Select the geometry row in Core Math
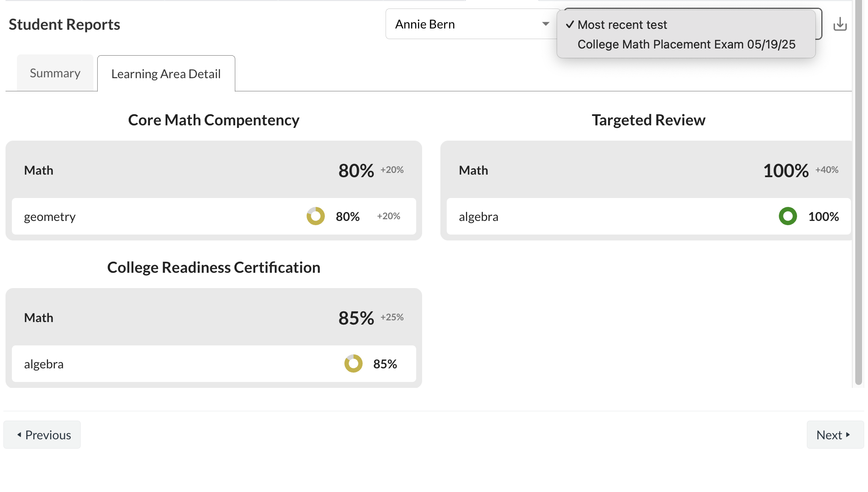The image size is (868, 492). point(214,216)
